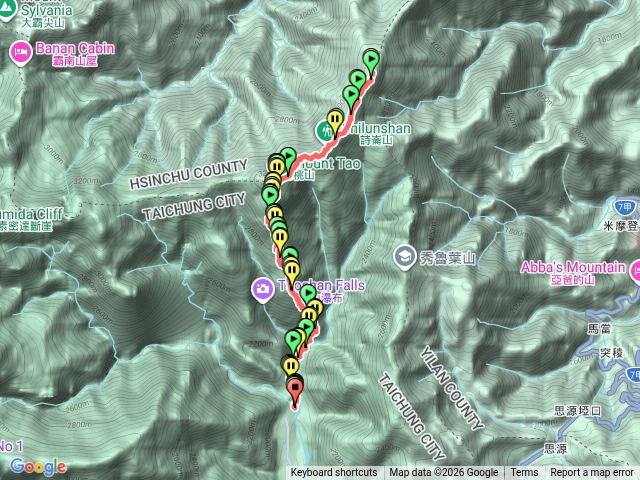Image resolution: width=640 pixels, height=480 pixels.
Task: Open Keyboard shortcuts
Action: pos(334,473)
